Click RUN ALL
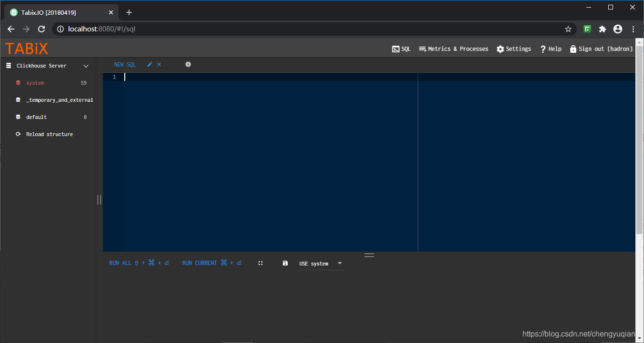 pos(139,263)
